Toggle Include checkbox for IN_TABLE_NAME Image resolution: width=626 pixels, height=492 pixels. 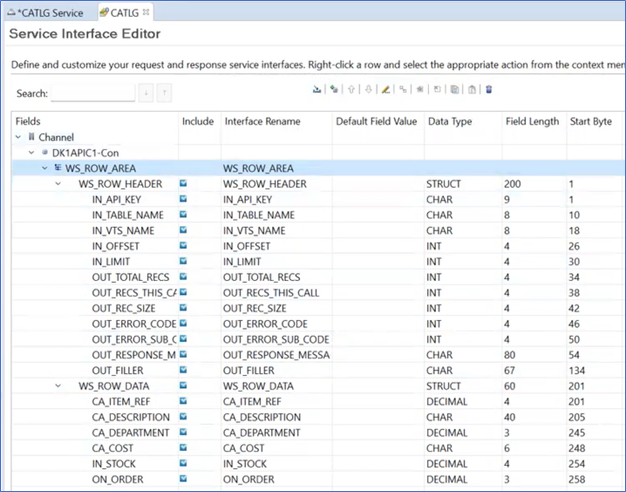tap(183, 214)
